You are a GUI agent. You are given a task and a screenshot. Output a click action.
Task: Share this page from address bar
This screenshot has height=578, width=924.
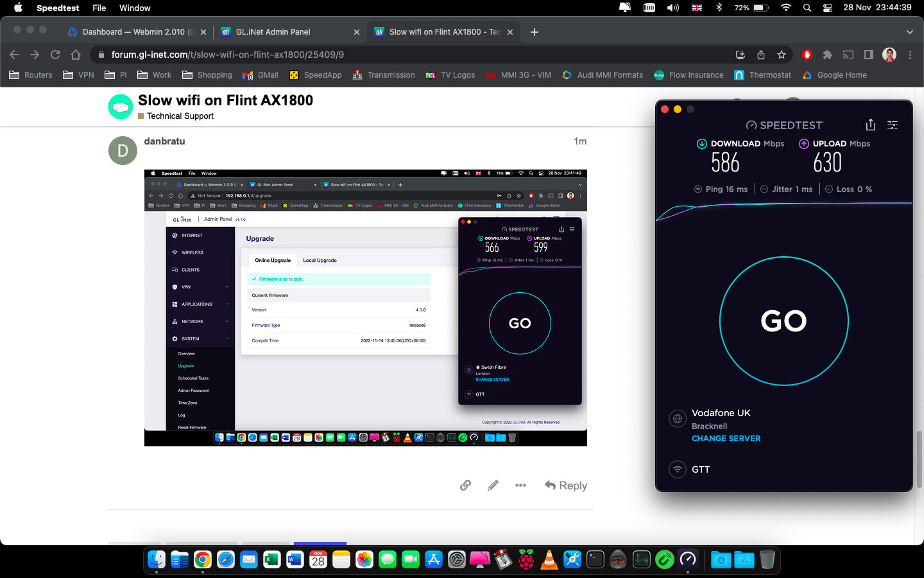(760, 55)
